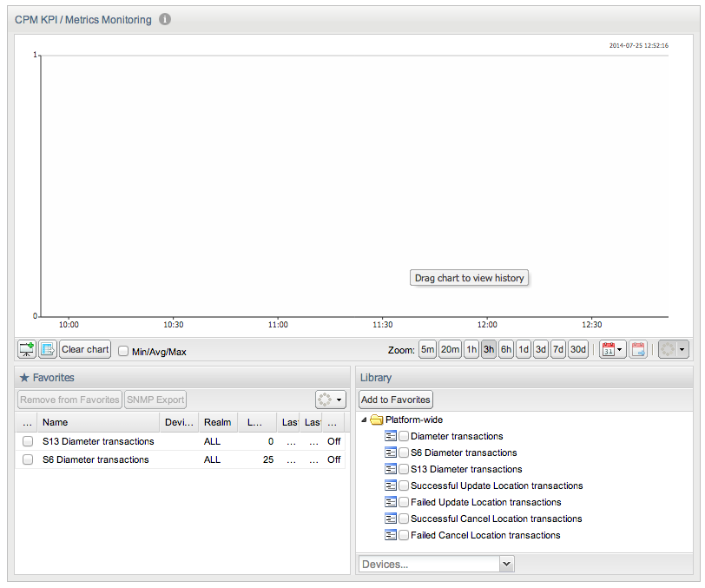The height and width of the screenshot is (588, 705).
Task: Click the metric icon beside Diameter transactions
Action: pos(391,436)
